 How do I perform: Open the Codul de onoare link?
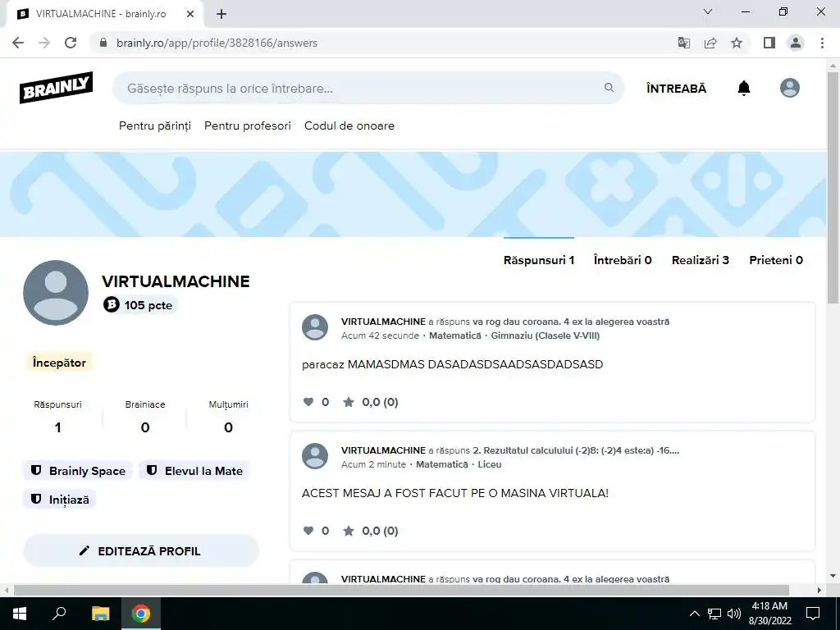click(x=349, y=126)
